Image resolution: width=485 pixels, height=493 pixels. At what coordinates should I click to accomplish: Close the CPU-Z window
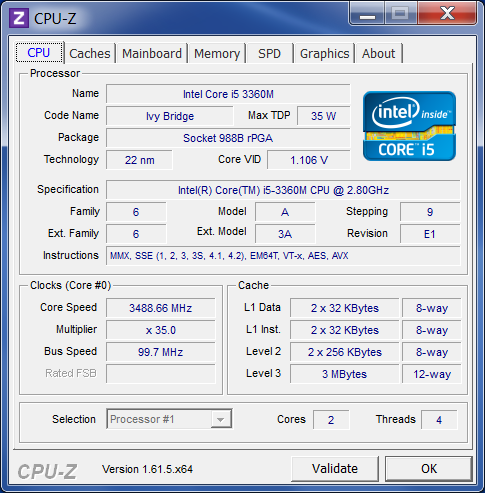[447, 14]
